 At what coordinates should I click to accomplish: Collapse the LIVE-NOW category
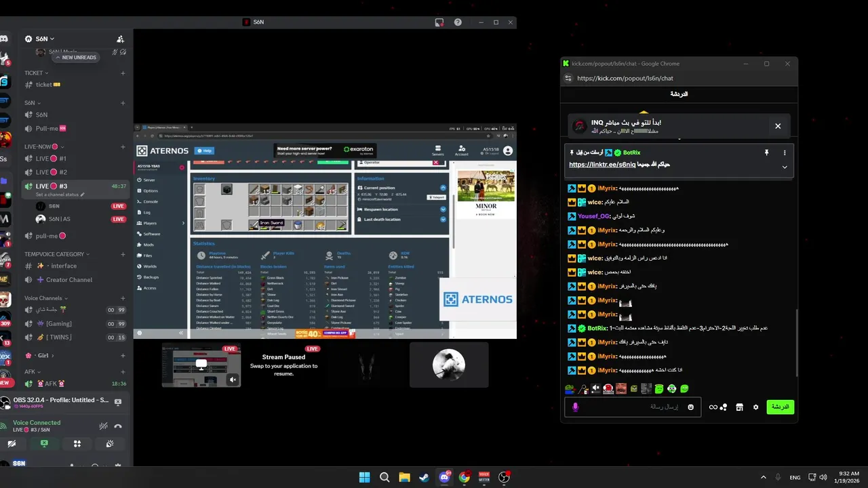coord(44,146)
